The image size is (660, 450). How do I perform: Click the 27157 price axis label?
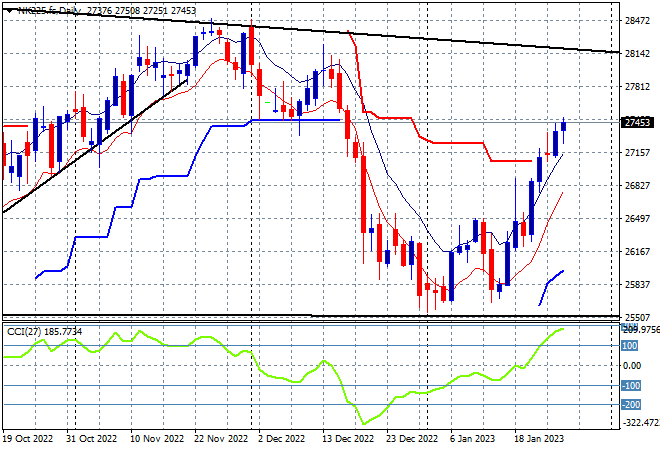pyautogui.click(x=637, y=152)
